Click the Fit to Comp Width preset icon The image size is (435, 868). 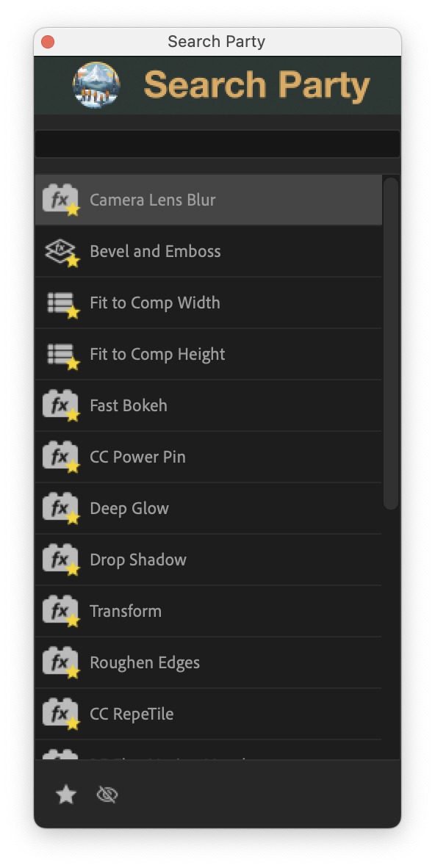point(62,302)
